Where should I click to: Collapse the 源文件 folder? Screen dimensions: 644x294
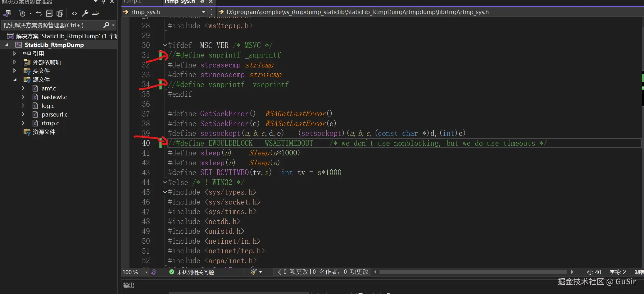point(15,80)
